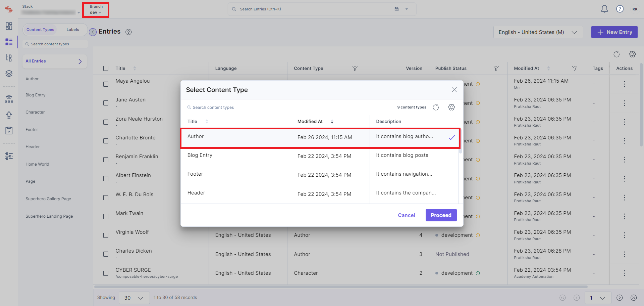Screen dimensions: 644x306
Task: Close the Select Content Type dialog
Action: (454, 90)
